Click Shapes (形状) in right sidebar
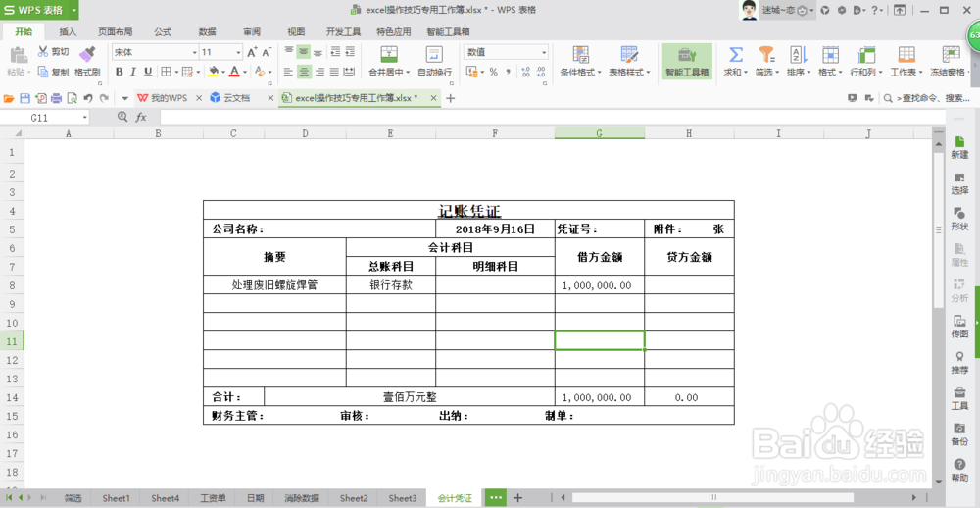 pyautogui.click(x=959, y=219)
